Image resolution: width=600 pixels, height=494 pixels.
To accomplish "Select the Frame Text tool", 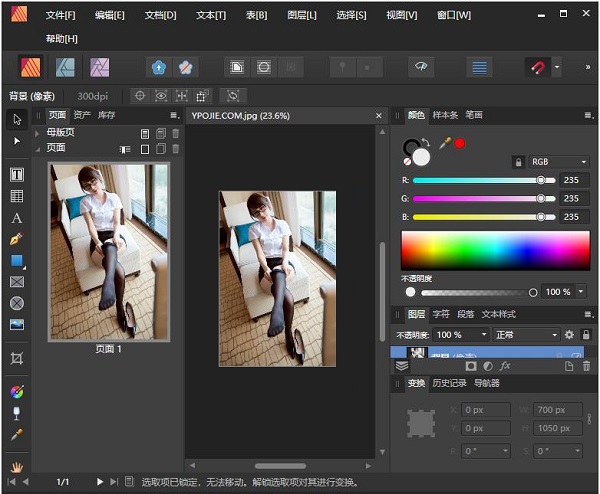I will click(x=17, y=175).
